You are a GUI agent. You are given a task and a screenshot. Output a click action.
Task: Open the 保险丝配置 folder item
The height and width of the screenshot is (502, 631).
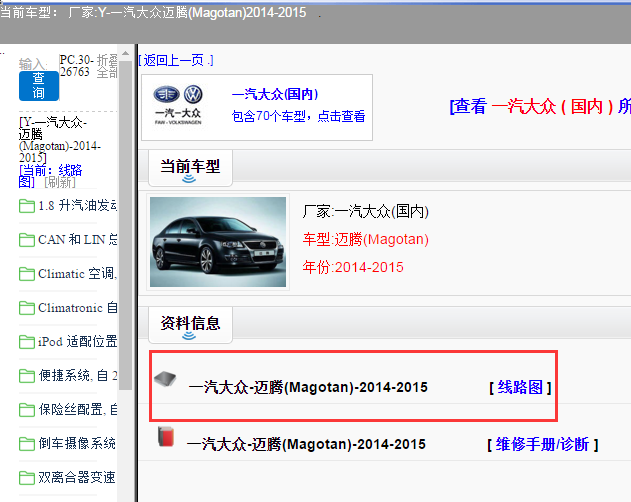[77, 409]
